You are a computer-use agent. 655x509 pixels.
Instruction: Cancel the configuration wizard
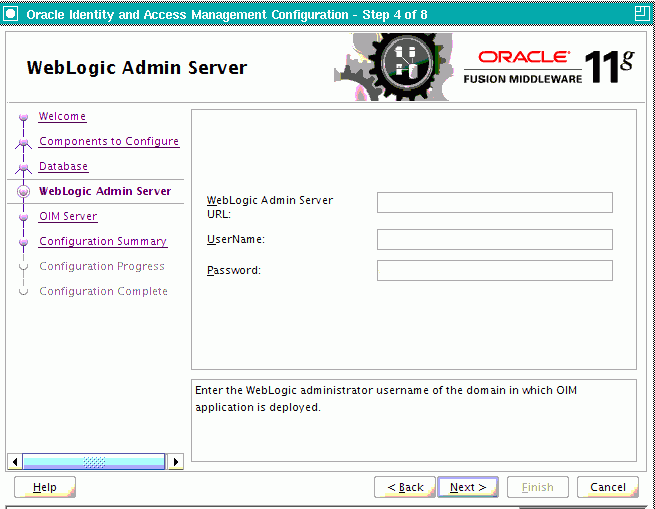click(608, 487)
